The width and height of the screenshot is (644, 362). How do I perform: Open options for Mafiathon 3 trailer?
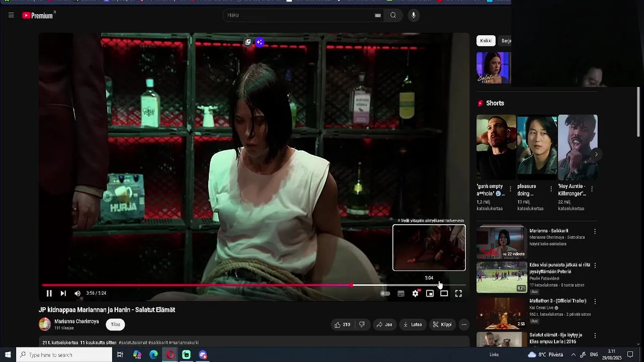[x=595, y=302]
